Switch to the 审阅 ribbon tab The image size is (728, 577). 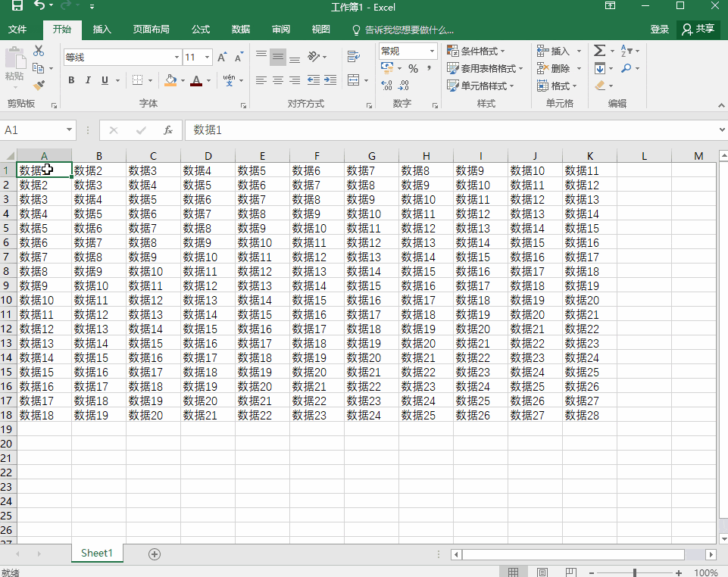coord(281,30)
